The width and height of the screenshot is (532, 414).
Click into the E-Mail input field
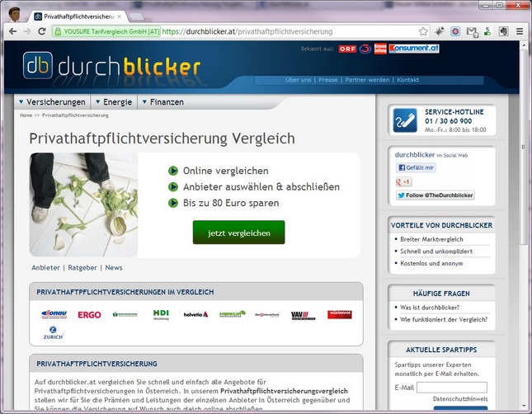click(x=452, y=388)
